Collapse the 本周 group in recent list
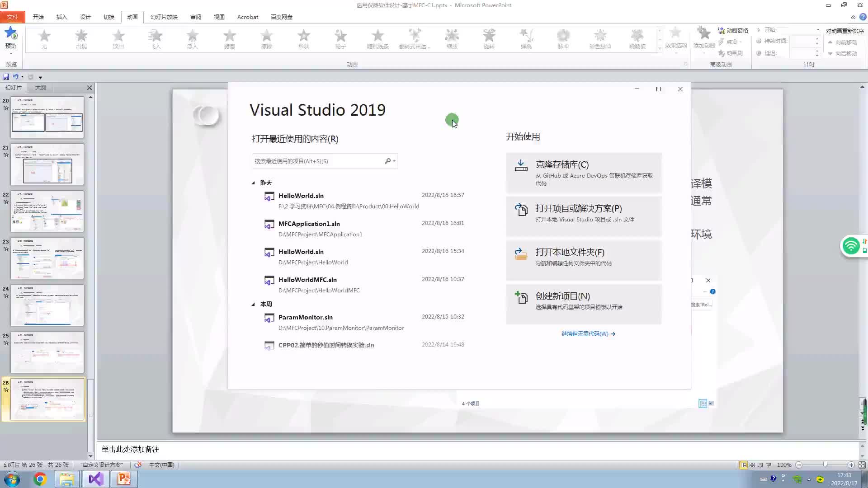868x488 pixels. [x=253, y=305]
